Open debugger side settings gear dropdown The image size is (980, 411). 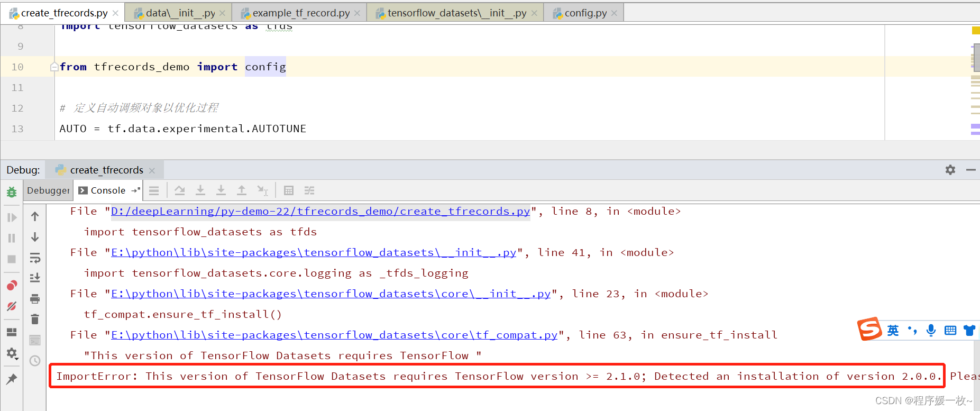(12, 353)
